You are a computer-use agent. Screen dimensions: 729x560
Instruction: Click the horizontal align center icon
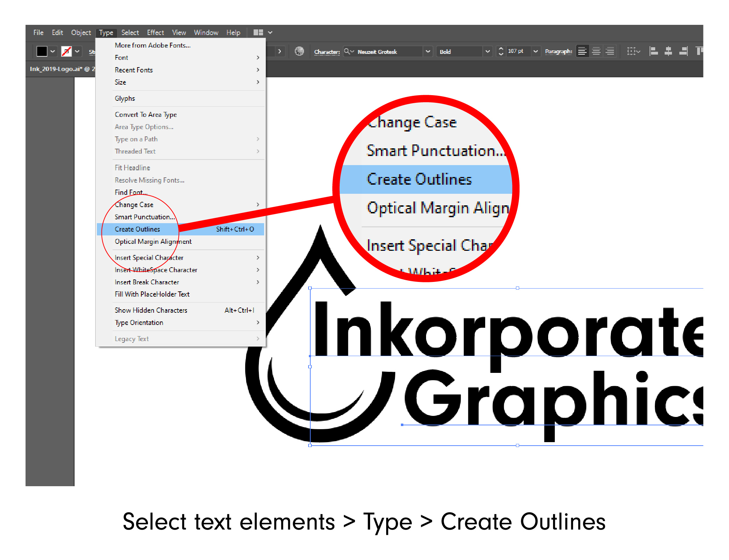[x=668, y=51]
